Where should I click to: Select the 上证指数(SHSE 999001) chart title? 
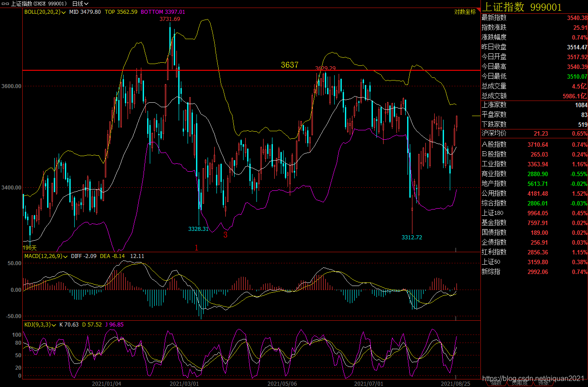click(x=38, y=4)
